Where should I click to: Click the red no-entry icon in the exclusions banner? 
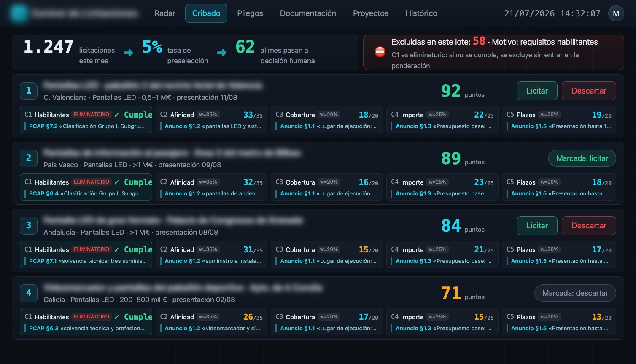[380, 52]
